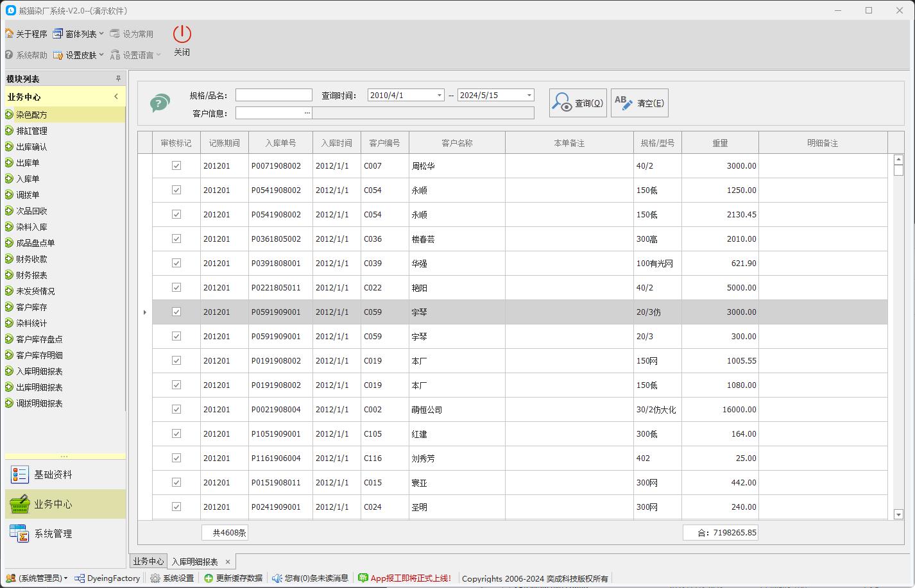Click the unread messages speaker icon
The height and width of the screenshot is (588, 915).
click(277, 578)
